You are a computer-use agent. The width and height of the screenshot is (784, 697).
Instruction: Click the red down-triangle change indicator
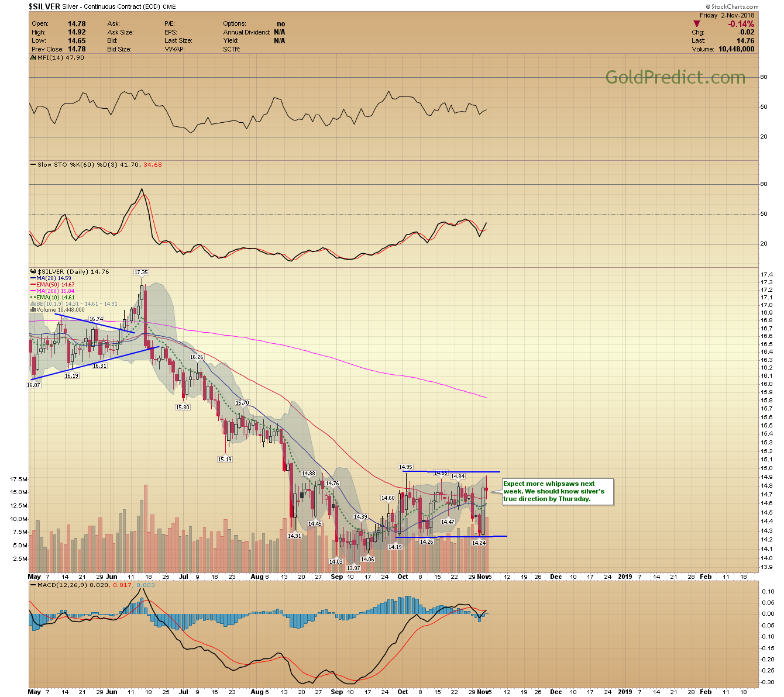[x=696, y=24]
